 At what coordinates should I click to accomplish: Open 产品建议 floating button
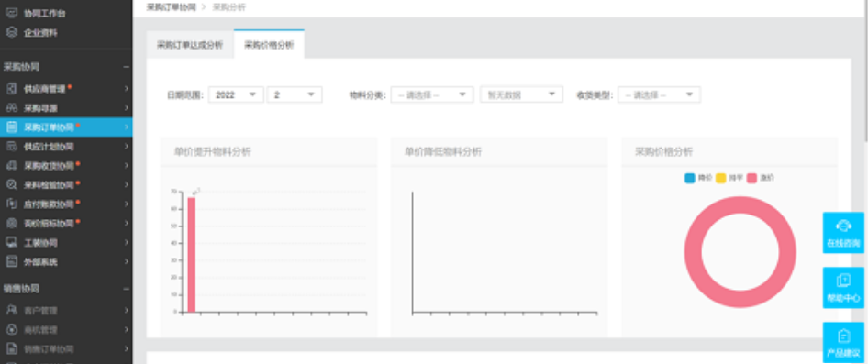pyautogui.click(x=843, y=342)
